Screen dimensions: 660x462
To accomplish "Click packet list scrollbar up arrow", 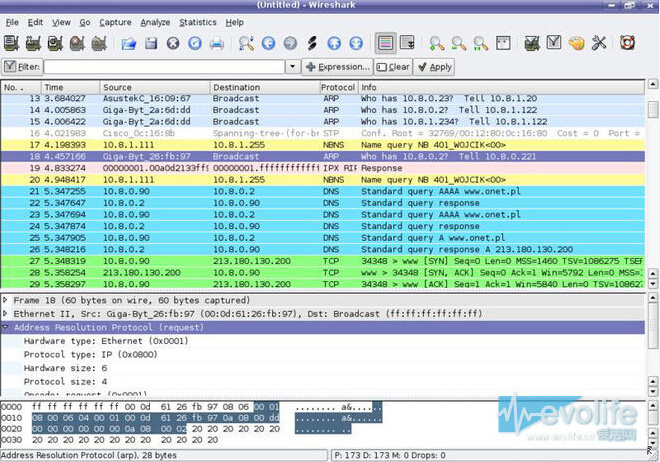I will click(652, 84).
